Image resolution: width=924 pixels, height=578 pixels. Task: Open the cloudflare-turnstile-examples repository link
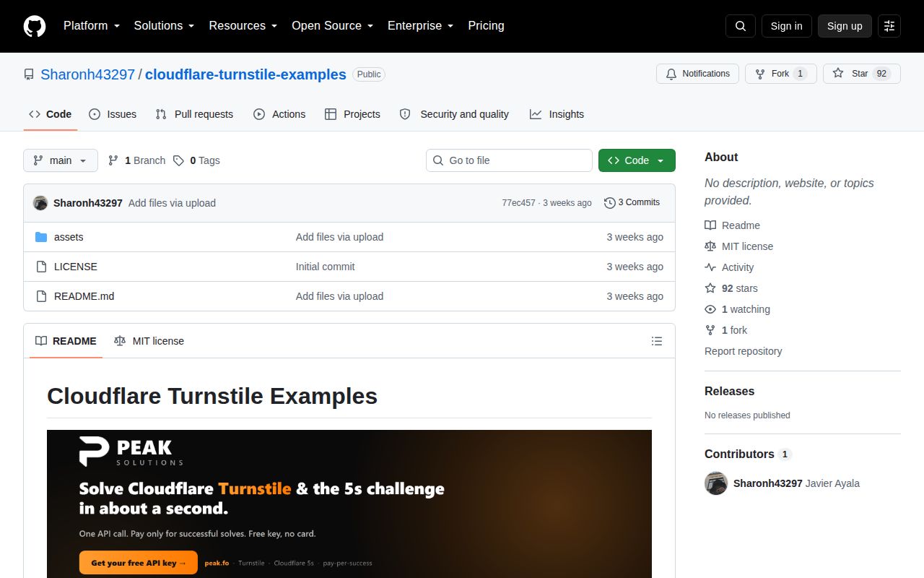point(245,74)
